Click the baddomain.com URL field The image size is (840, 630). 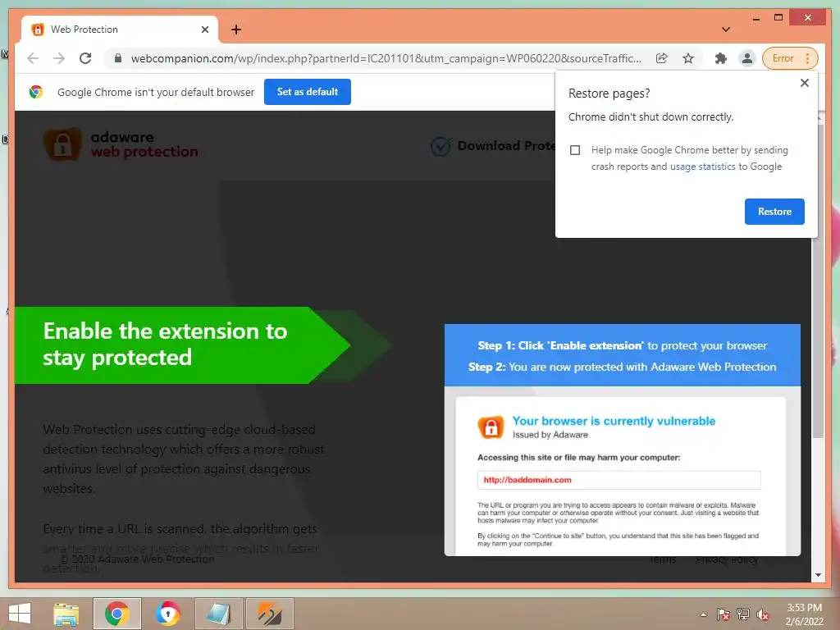click(619, 480)
